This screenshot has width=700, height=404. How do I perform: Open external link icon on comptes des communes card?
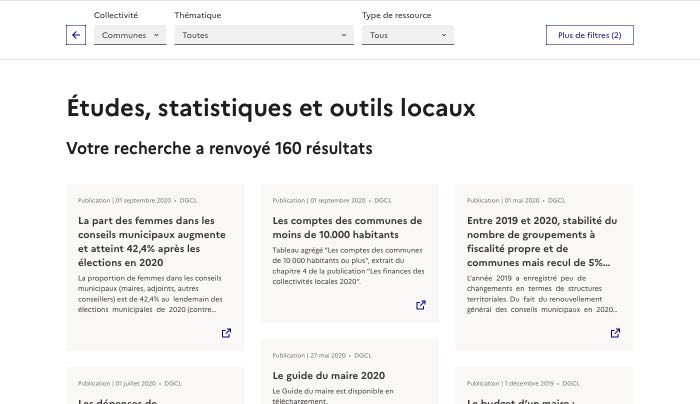click(x=421, y=305)
